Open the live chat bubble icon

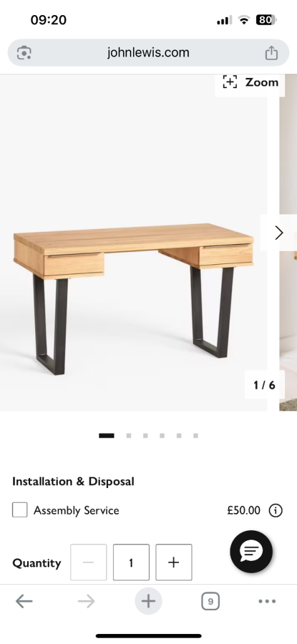(251, 552)
